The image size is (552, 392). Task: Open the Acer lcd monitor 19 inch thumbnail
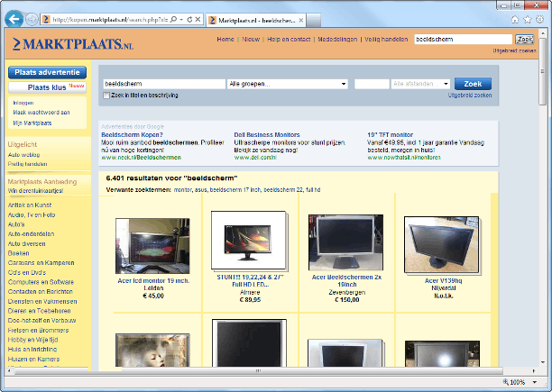coord(152,246)
